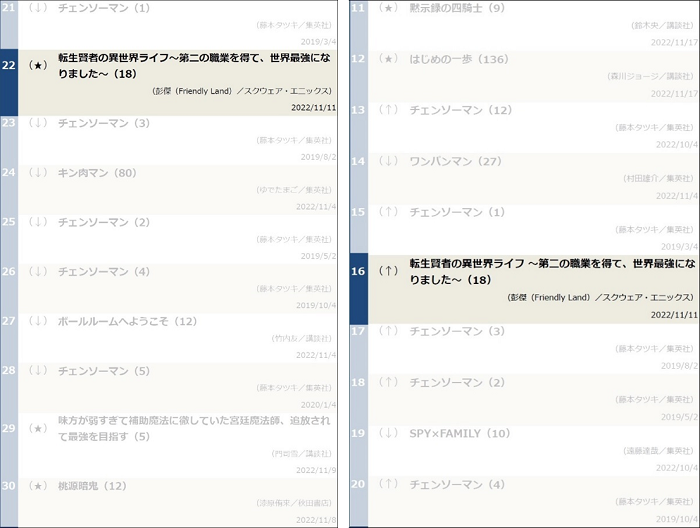Open the チェンソーマン (12) title

[x=461, y=110]
